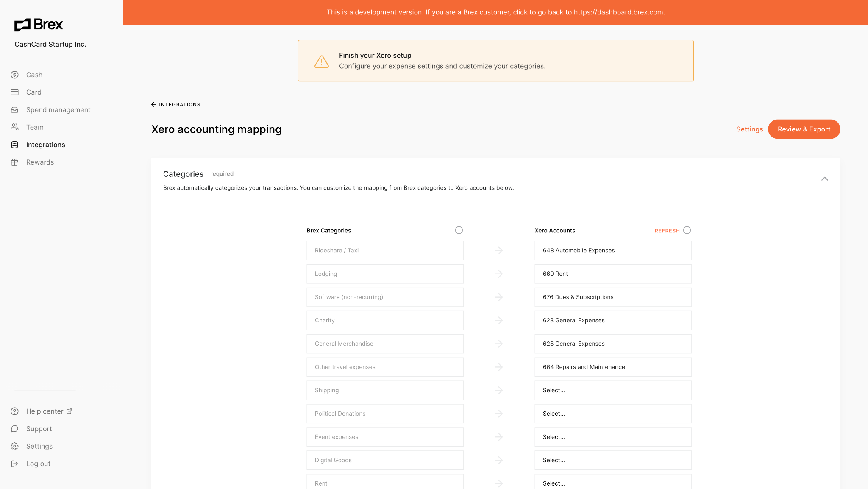Click the Log out icon
The image size is (868, 489).
[14, 463]
